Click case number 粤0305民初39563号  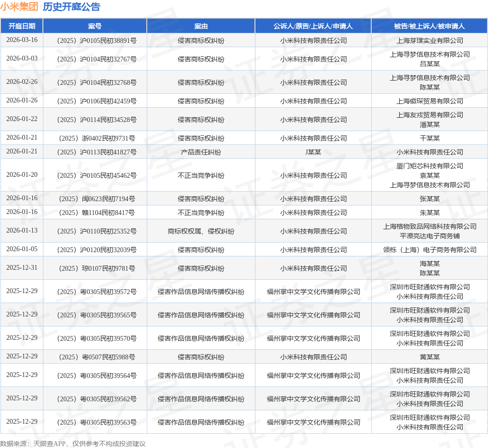coord(108,422)
